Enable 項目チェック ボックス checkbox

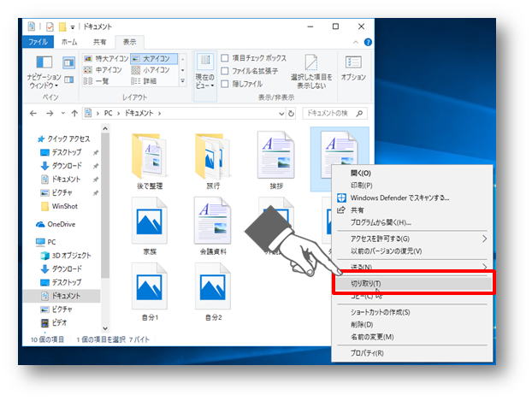click(224, 58)
